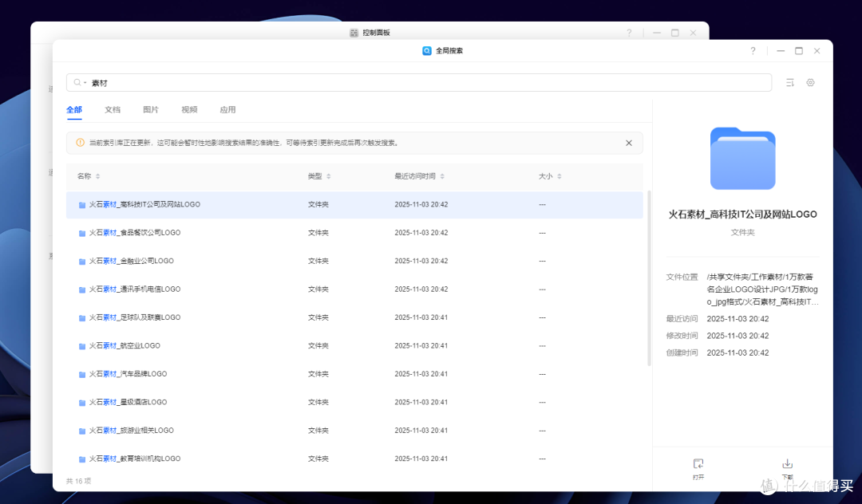Sort results by 大小 column
This screenshot has width=862, height=504.
click(x=550, y=176)
